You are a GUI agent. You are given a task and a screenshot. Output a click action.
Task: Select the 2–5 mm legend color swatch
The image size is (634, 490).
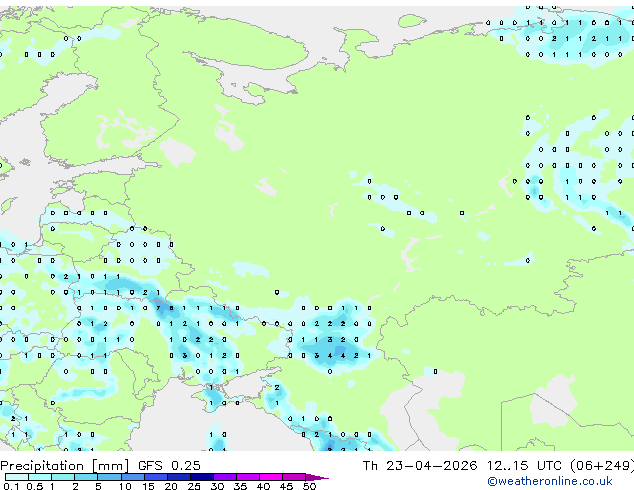pyautogui.click(x=86, y=477)
